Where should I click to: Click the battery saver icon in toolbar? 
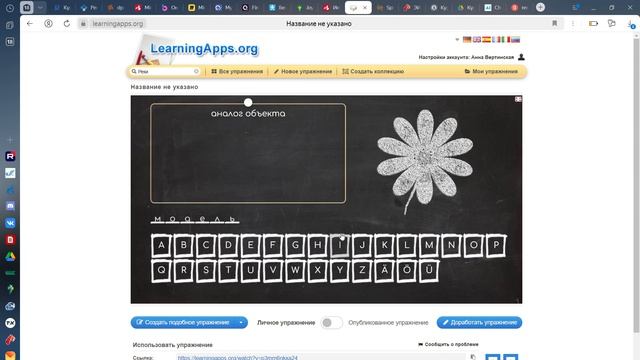593,24
